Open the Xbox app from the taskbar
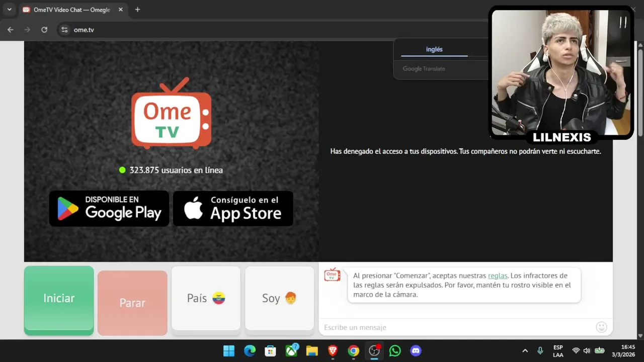The height and width of the screenshot is (362, 644). pyautogui.click(x=292, y=351)
